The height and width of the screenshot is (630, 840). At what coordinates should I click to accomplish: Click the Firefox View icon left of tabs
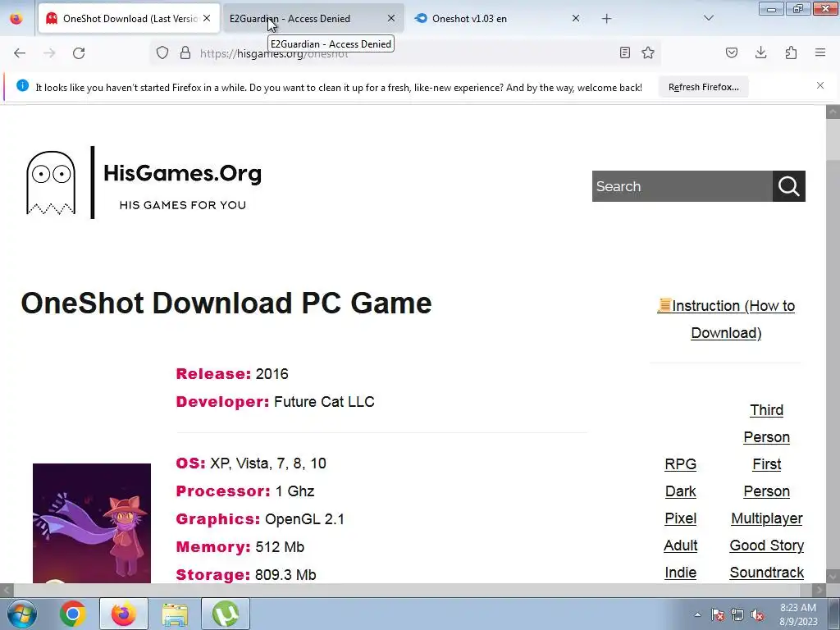(x=16, y=18)
